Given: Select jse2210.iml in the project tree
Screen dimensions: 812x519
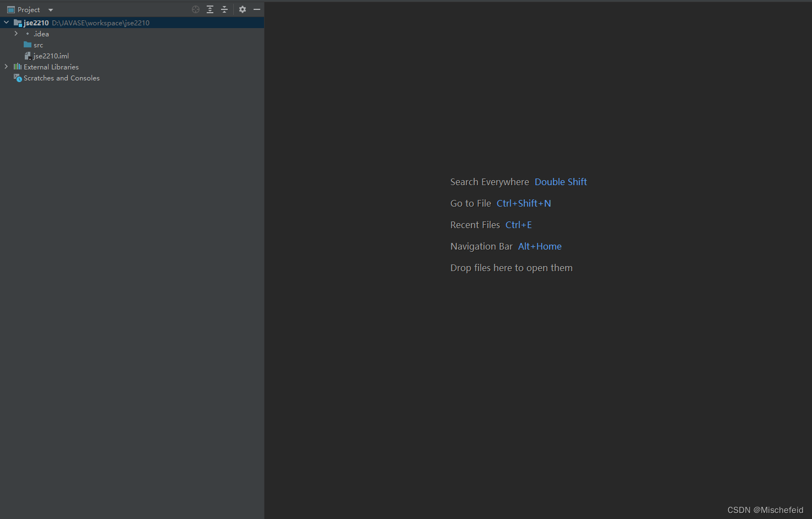Looking at the screenshot, I should pos(51,56).
